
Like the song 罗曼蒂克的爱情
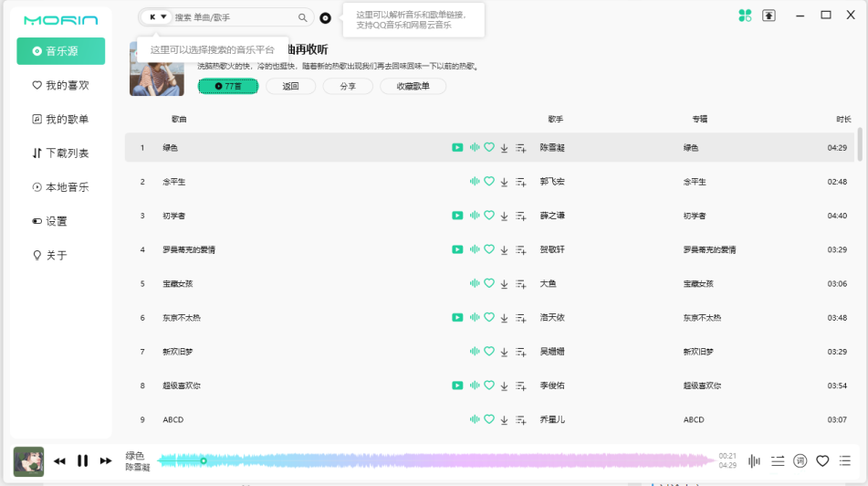(x=489, y=249)
